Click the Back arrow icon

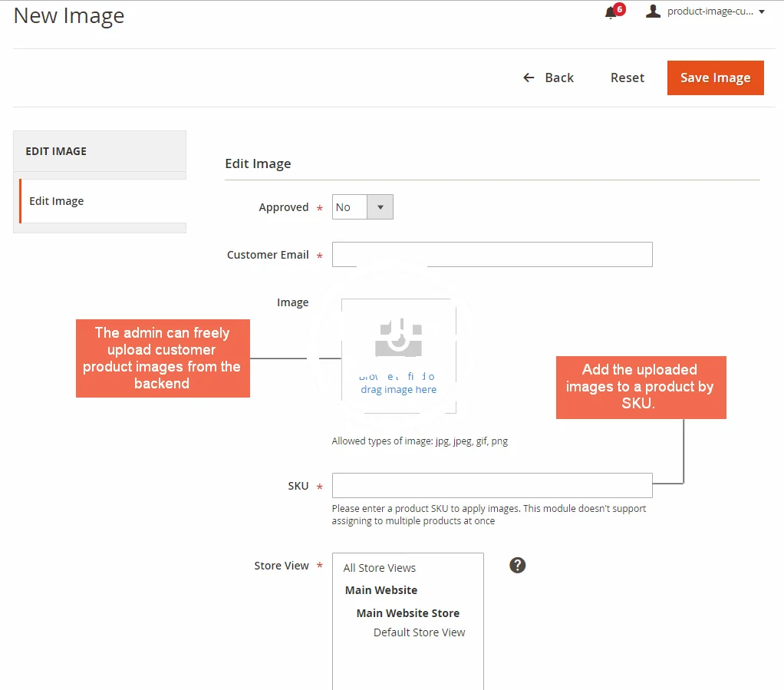pyautogui.click(x=529, y=78)
